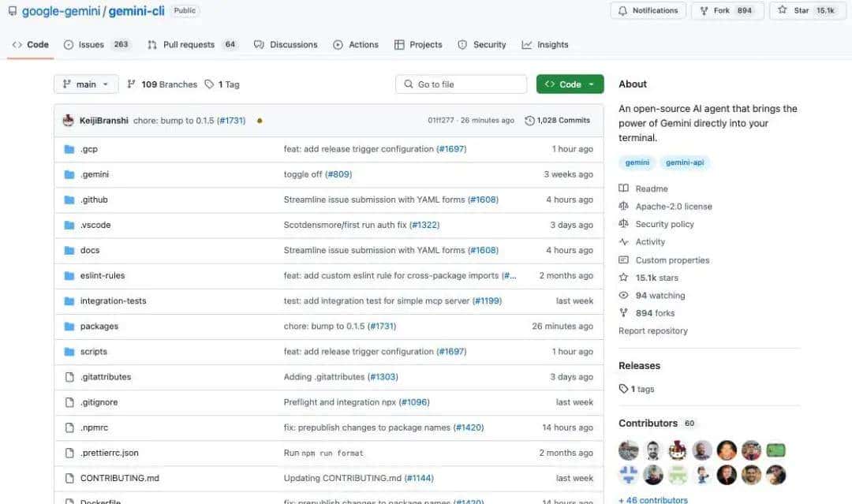
Task: Click the scripts folder icon
Action: point(69,352)
